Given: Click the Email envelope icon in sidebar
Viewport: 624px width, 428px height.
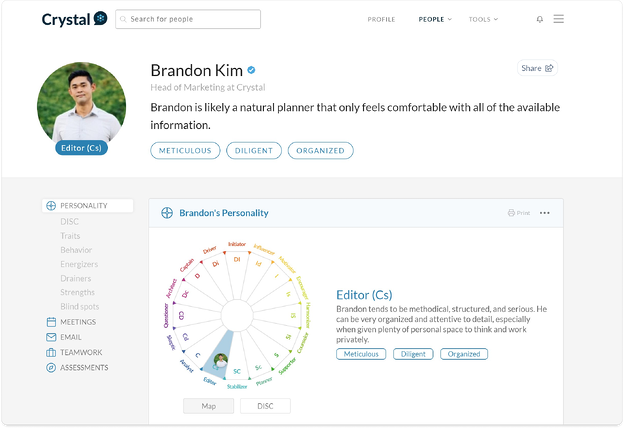Looking at the screenshot, I should click(51, 337).
